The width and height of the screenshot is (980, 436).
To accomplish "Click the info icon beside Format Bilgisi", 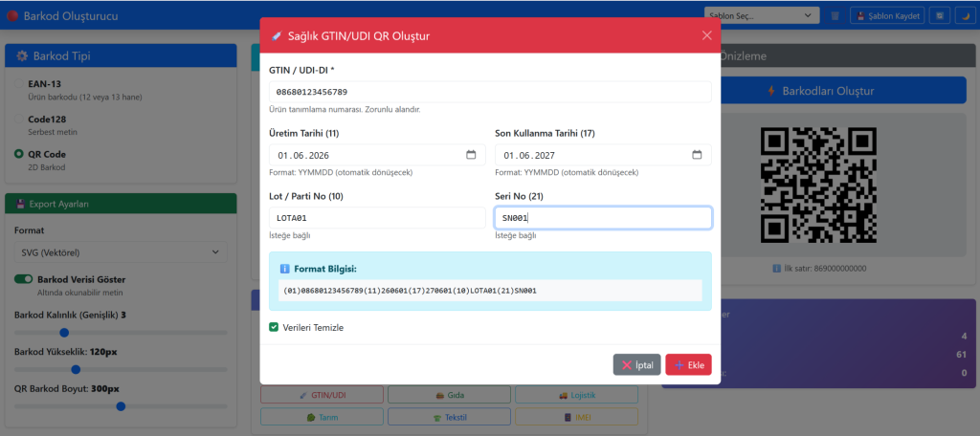I will [x=285, y=269].
